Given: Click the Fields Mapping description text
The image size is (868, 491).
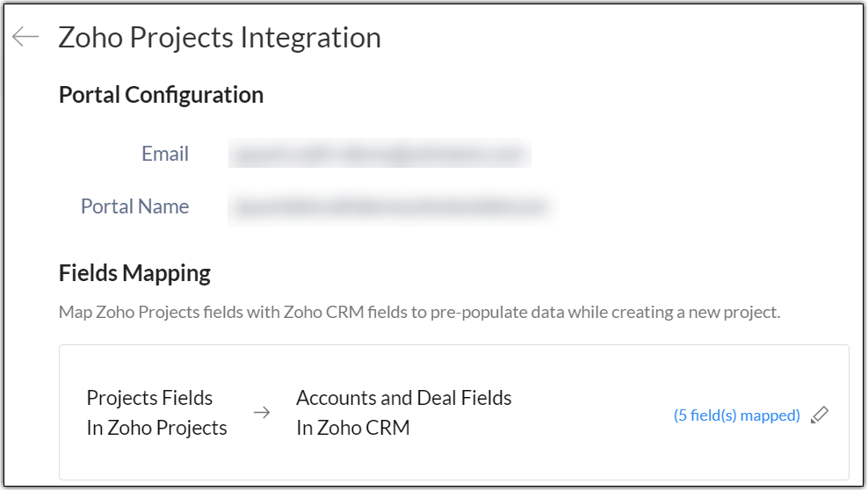Looking at the screenshot, I should click(419, 312).
